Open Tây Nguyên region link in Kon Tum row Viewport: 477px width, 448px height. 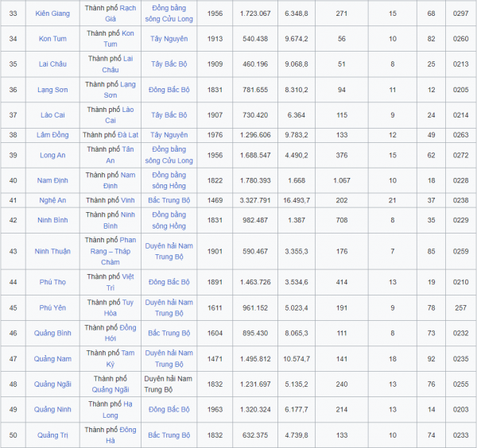(x=169, y=39)
